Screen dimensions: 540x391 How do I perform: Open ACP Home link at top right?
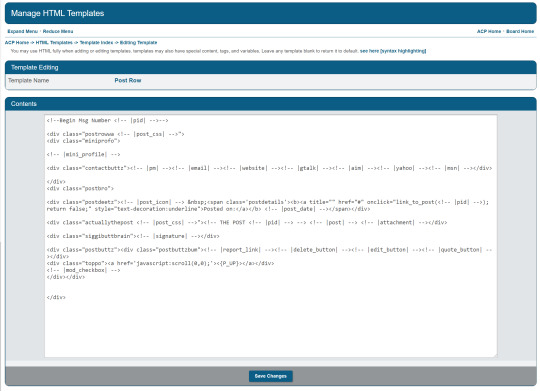click(x=489, y=31)
